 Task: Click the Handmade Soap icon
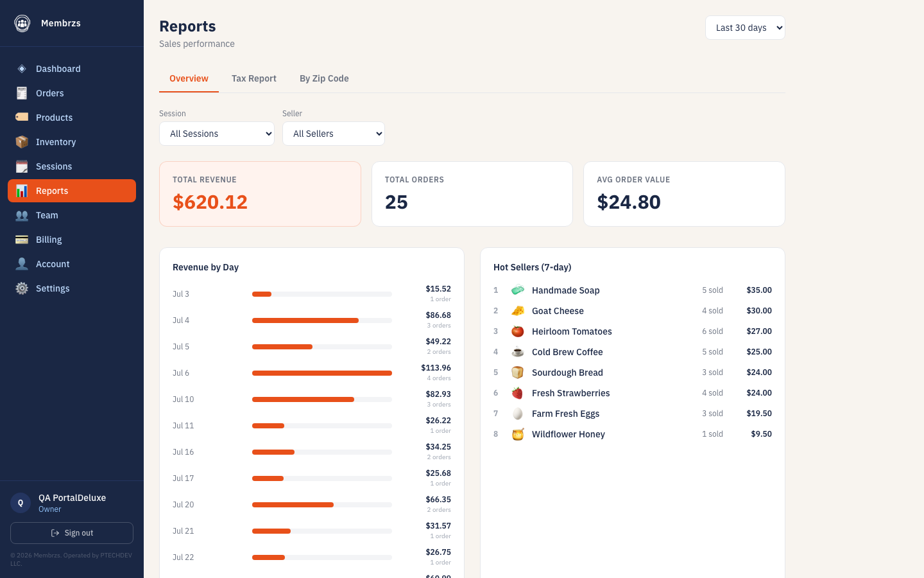coord(518,290)
